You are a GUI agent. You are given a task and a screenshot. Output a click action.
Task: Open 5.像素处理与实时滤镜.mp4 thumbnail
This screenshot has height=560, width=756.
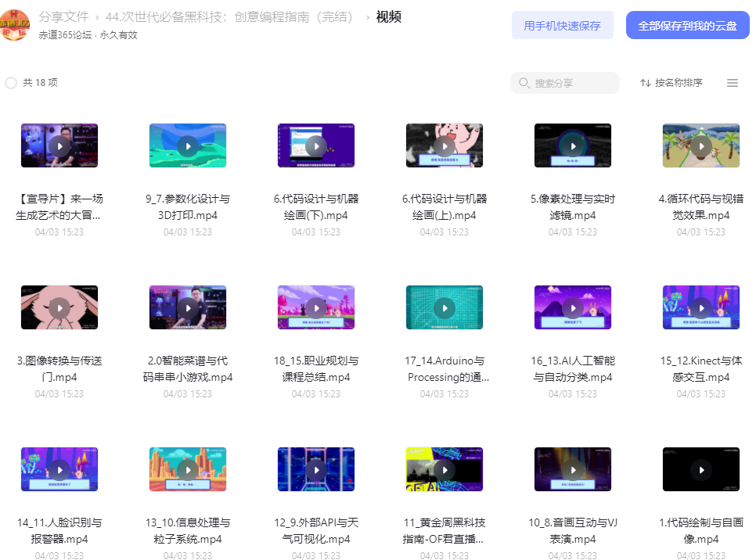(x=573, y=145)
